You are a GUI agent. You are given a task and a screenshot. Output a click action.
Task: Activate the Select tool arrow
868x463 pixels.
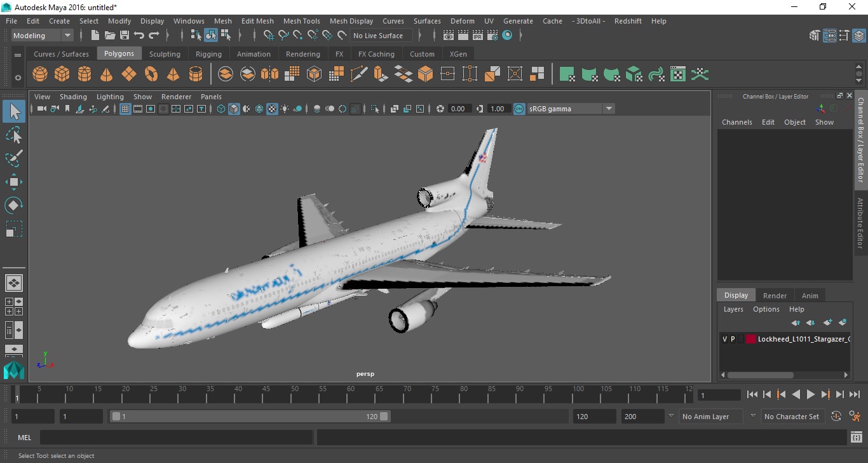click(14, 112)
